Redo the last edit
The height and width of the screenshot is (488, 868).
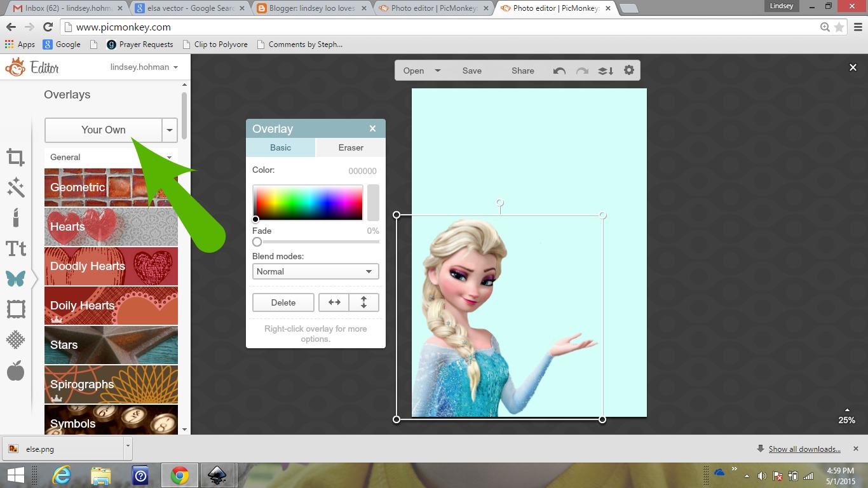click(x=582, y=71)
